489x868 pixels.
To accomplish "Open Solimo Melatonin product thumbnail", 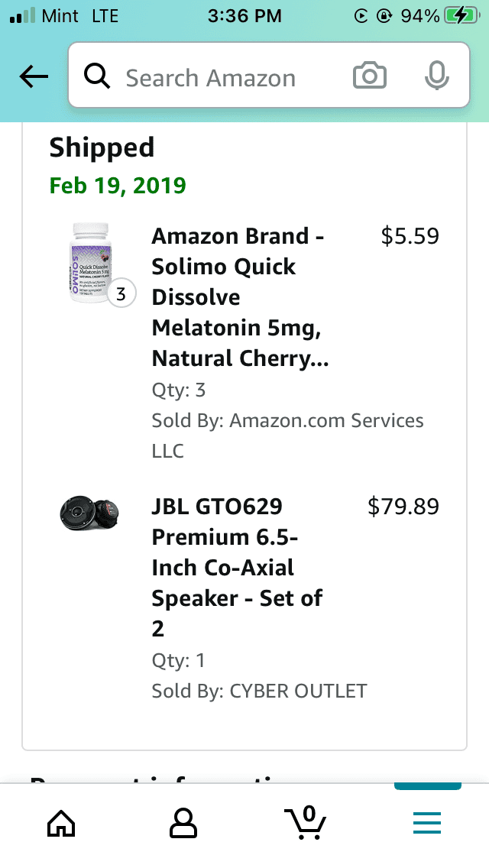I will [92, 262].
